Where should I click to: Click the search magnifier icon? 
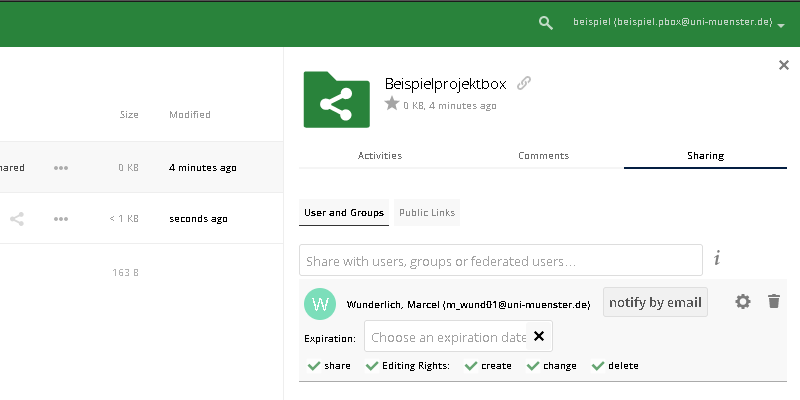545,22
